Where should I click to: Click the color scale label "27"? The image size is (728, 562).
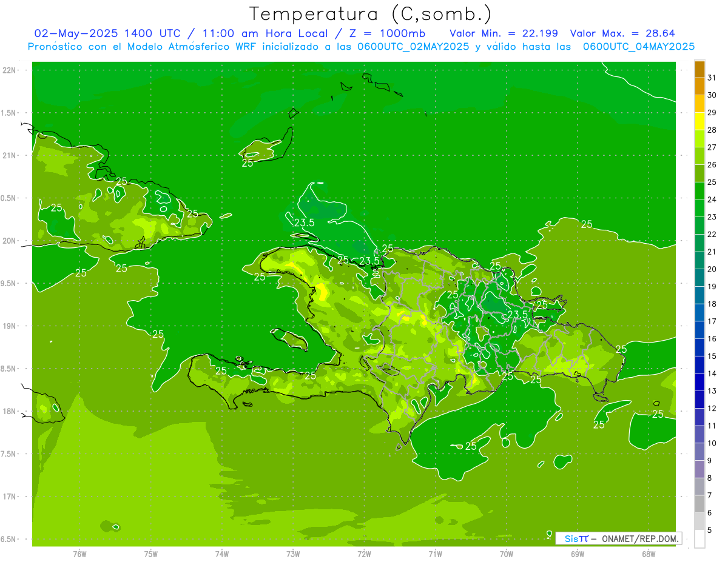coord(712,147)
